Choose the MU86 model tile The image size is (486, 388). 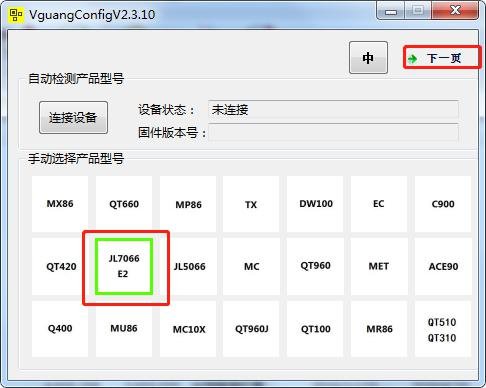click(124, 330)
